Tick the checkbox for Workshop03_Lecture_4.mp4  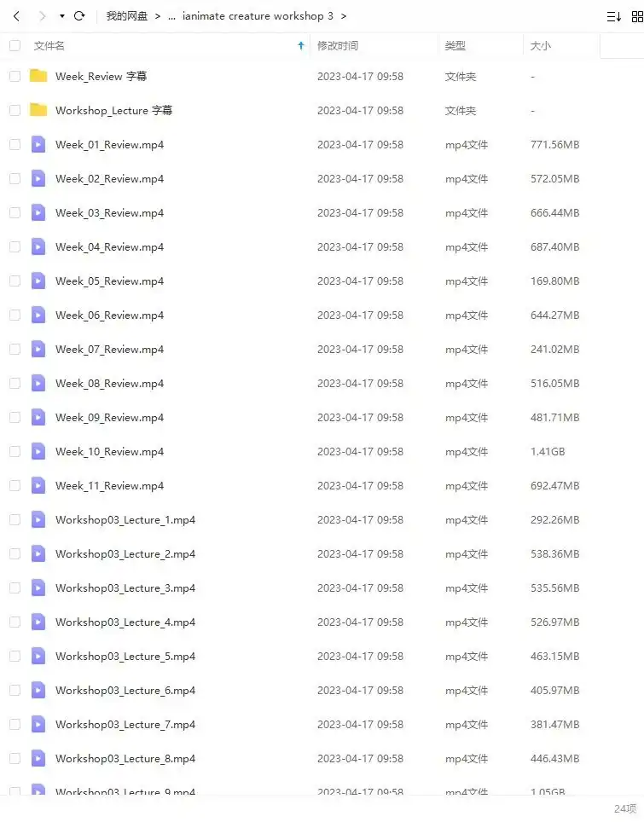(x=15, y=622)
